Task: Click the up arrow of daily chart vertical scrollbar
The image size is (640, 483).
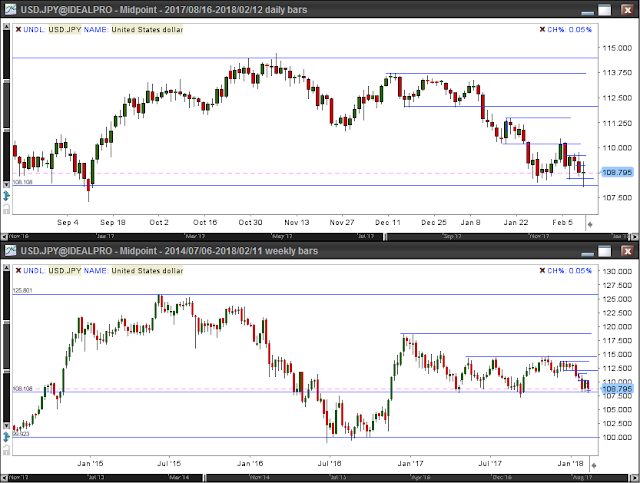Action: click(x=6, y=27)
